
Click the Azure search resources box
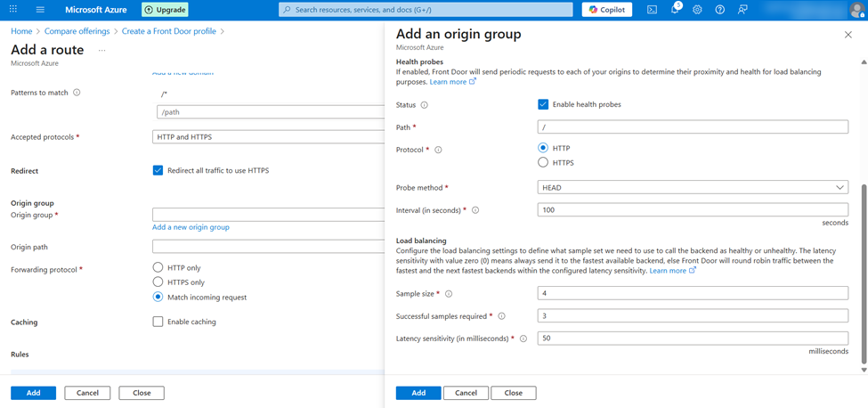(x=426, y=10)
